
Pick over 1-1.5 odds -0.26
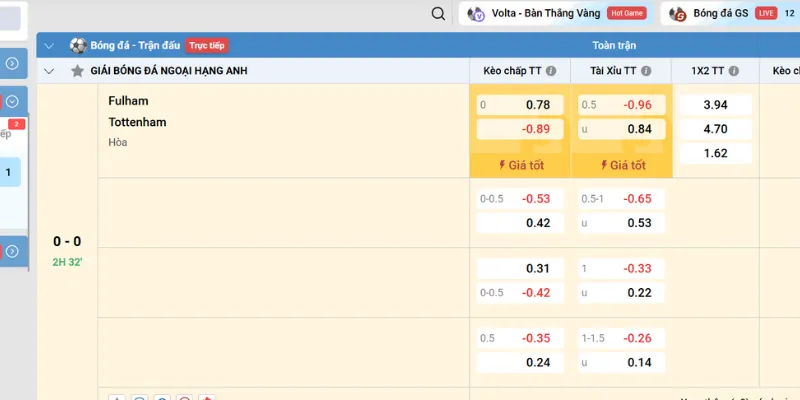(x=621, y=338)
